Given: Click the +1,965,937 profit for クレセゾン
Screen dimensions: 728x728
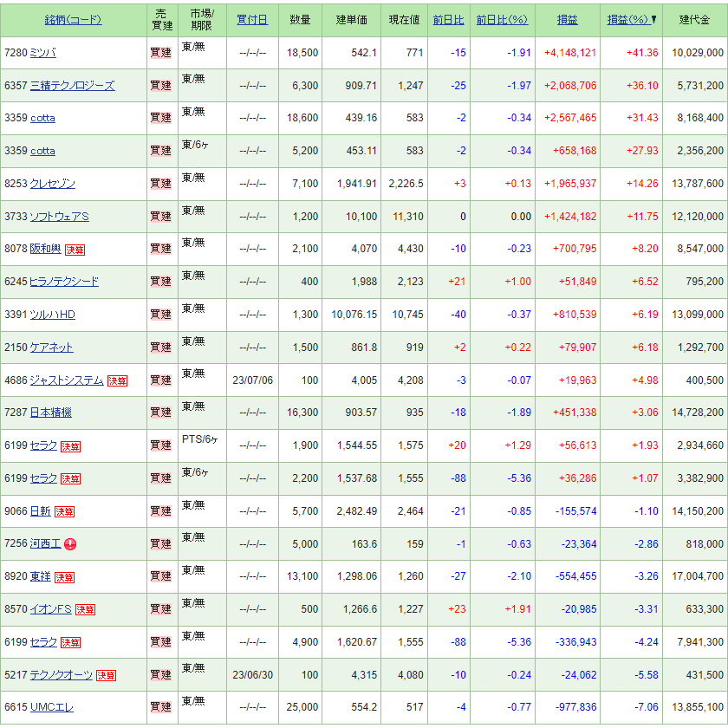Looking at the screenshot, I should (570, 184).
